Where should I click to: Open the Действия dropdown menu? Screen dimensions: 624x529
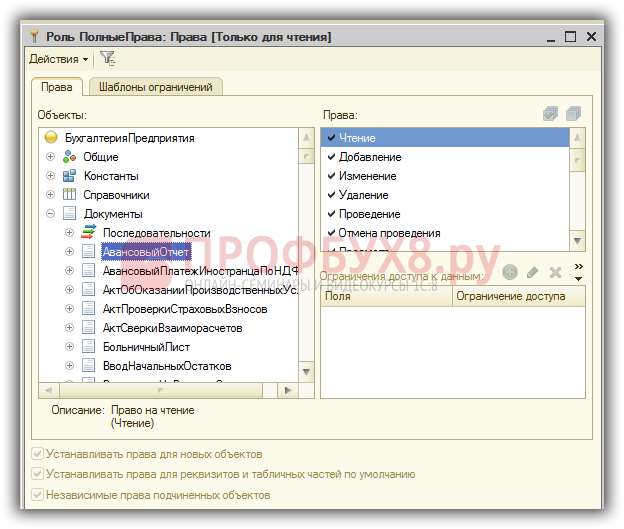[58, 59]
